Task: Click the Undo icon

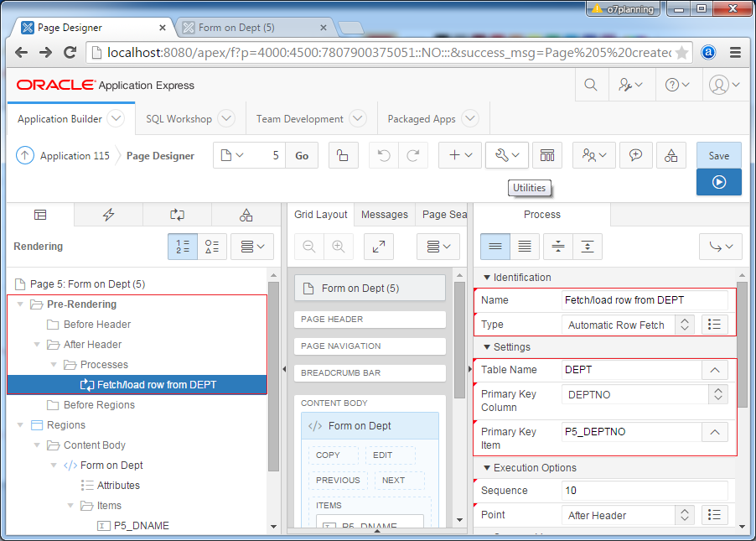Action: tap(384, 155)
